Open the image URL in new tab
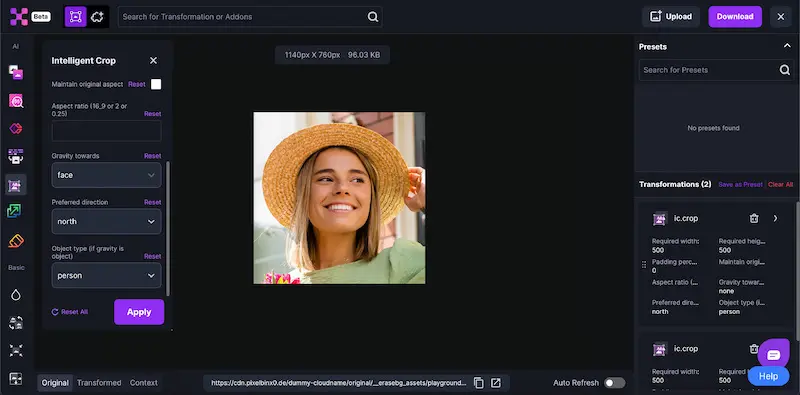 click(x=495, y=383)
